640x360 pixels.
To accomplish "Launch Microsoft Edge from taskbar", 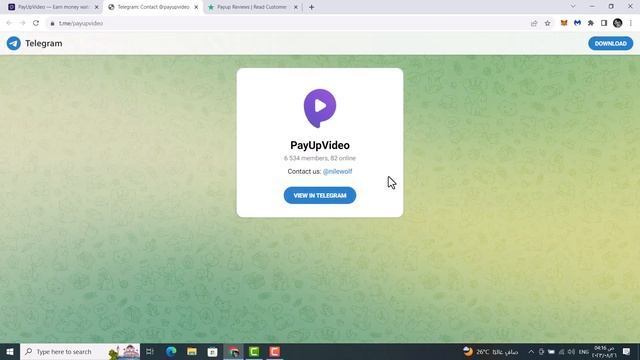I will click(x=171, y=351).
